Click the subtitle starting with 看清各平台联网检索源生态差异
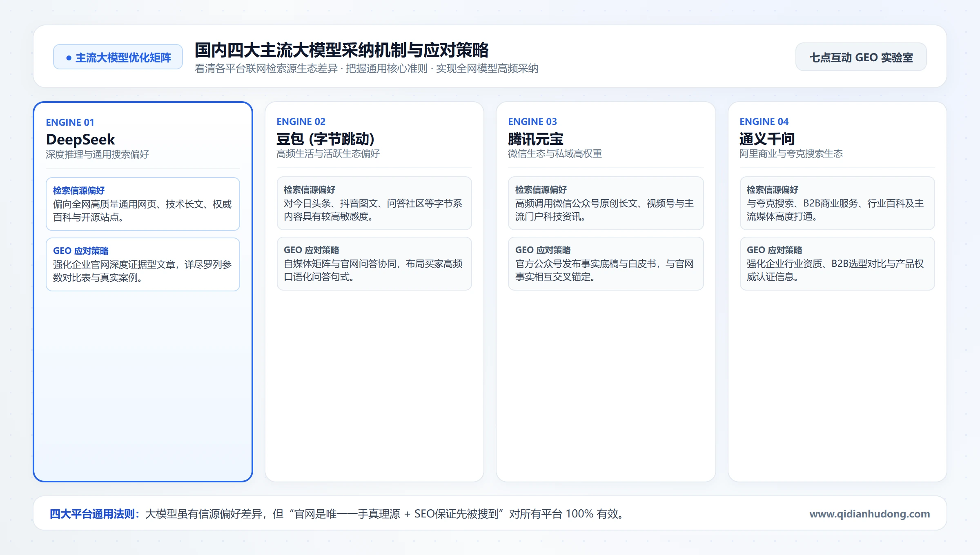Screen dimensions: 980x555 366,69
